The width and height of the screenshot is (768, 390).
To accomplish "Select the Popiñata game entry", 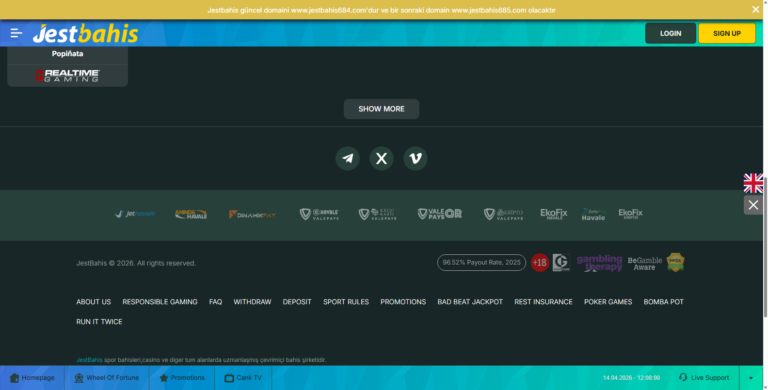I will point(68,54).
